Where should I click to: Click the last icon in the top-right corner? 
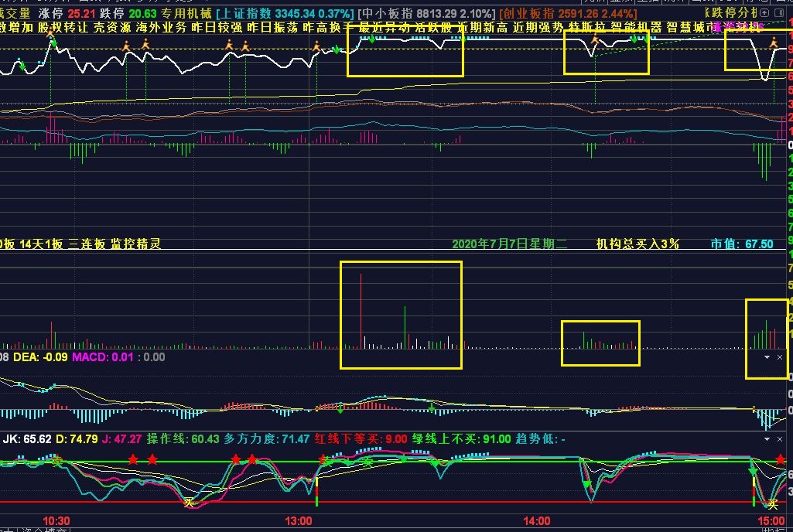[x=778, y=12]
